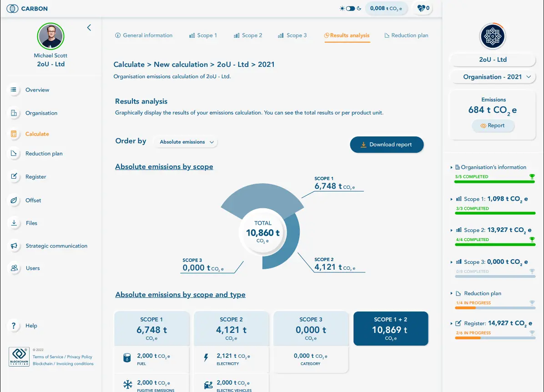Image resolution: width=544 pixels, height=392 pixels.
Task: Open the Offset section icon
Action: [x=14, y=200]
